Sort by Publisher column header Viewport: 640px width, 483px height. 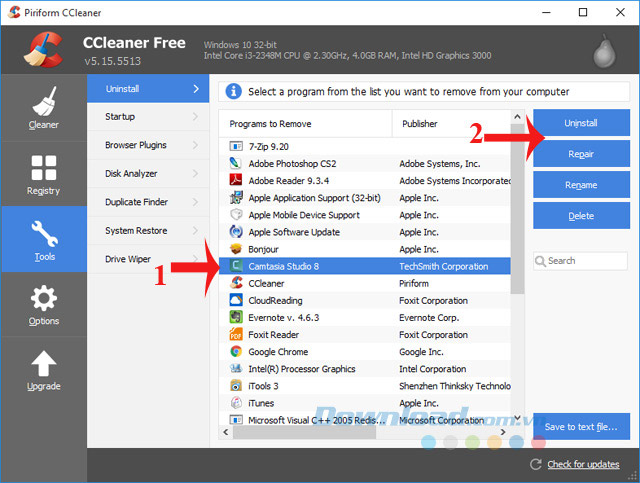(451, 124)
